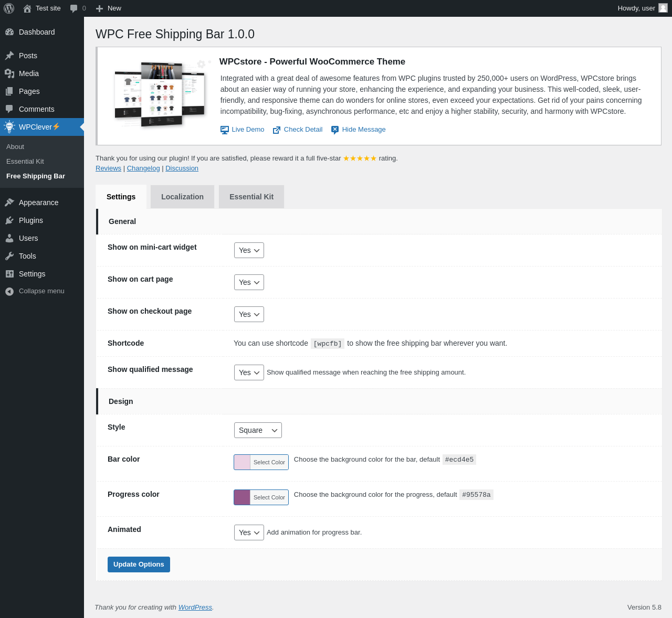672x618 pixels.
Task: Click the Live Demo monitor icon
Action: point(225,130)
